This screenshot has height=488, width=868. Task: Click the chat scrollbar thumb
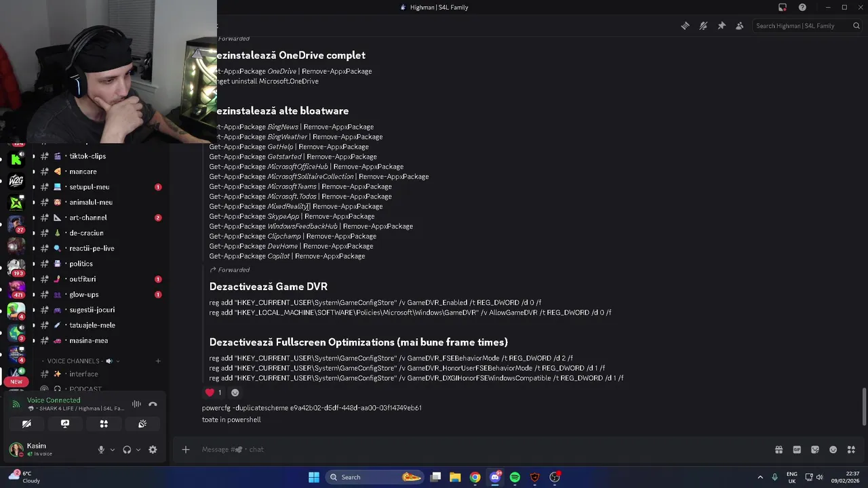pyautogui.click(x=864, y=407)
